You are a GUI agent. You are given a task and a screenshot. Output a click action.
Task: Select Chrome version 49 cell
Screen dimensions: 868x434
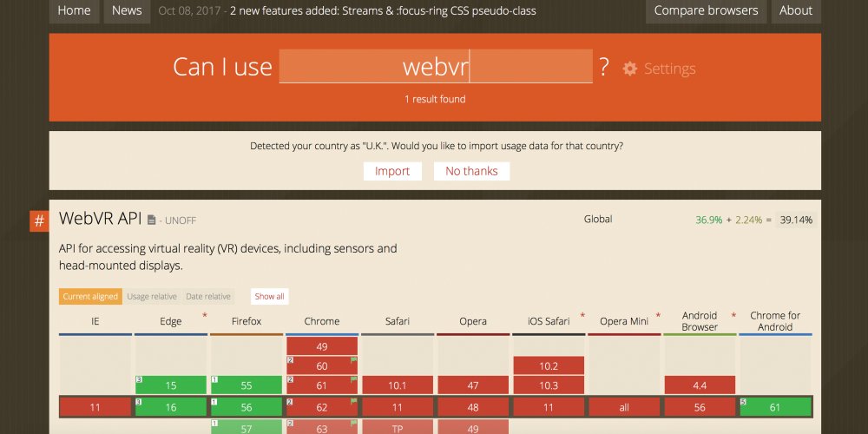[322, 346]
